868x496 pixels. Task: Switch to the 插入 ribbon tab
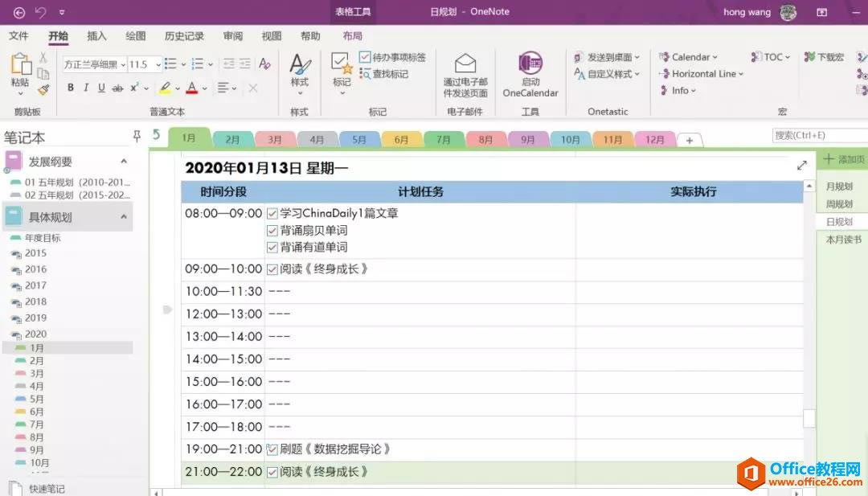96,35
